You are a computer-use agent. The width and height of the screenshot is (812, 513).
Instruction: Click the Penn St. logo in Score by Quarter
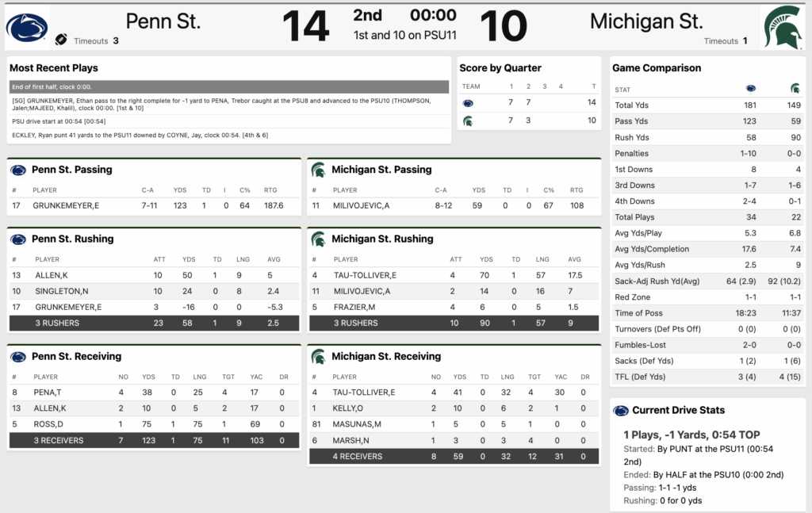pos(468,103)
